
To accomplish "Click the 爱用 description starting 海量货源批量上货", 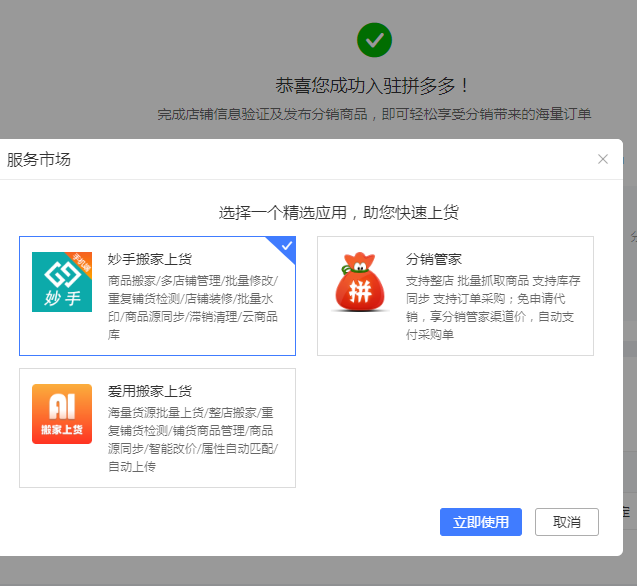I will (x=193, y=440).
